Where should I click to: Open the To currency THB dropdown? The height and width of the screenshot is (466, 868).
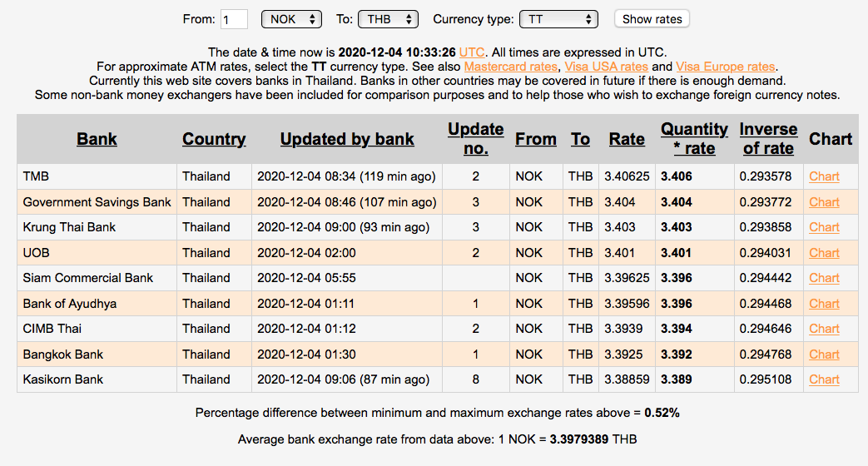pos(388,19)
